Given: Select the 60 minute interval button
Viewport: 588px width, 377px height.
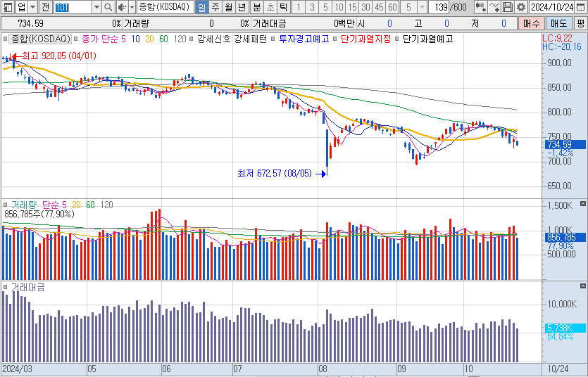Looking at the screenshot, I should pyautogui.click(x=393, y=7).
